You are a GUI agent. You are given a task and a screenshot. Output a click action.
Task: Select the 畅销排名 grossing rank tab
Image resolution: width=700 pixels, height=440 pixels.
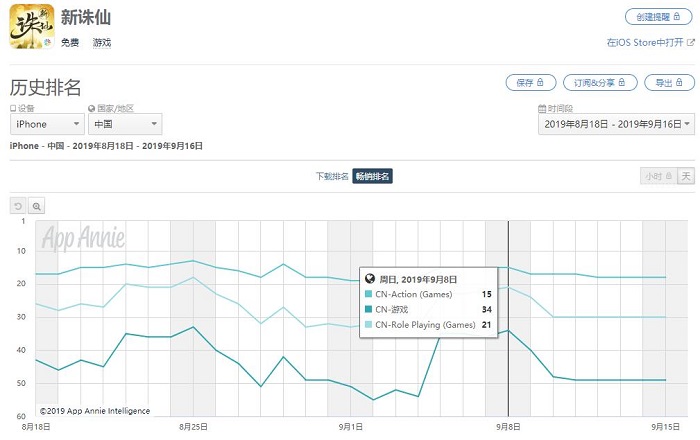[x=372, y=176]
